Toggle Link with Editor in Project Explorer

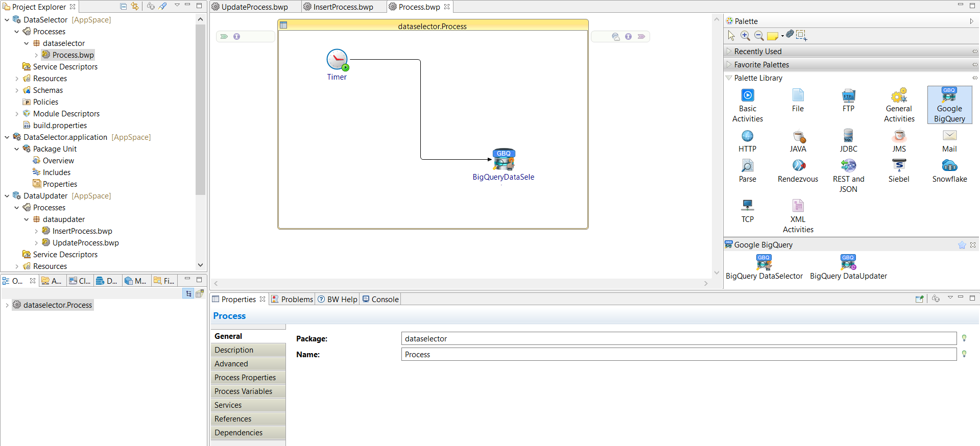(x=135, y=6)
